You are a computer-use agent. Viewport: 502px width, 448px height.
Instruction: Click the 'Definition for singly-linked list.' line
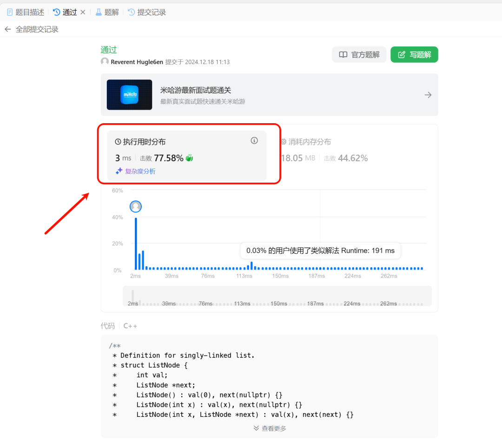click(187, 356)
